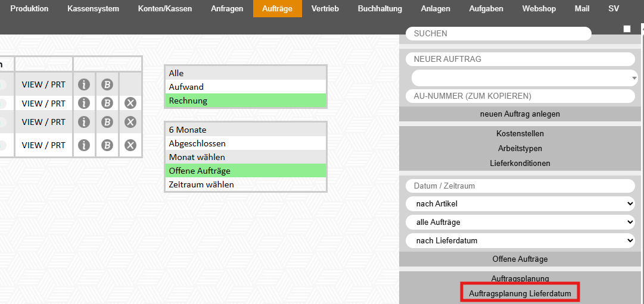Open the Vertrieb menu
Image resolution: width=644 pixels, height=304 pixels.
click(x=325, y=8)
